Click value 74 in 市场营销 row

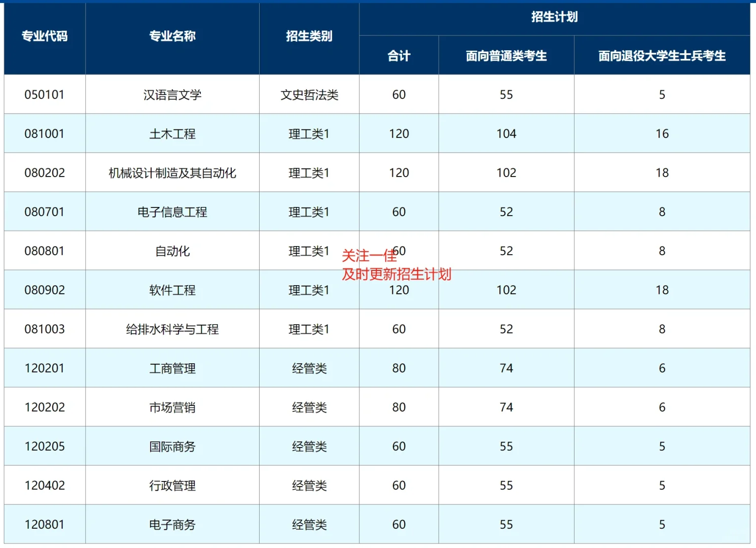(x=507, y=407)
